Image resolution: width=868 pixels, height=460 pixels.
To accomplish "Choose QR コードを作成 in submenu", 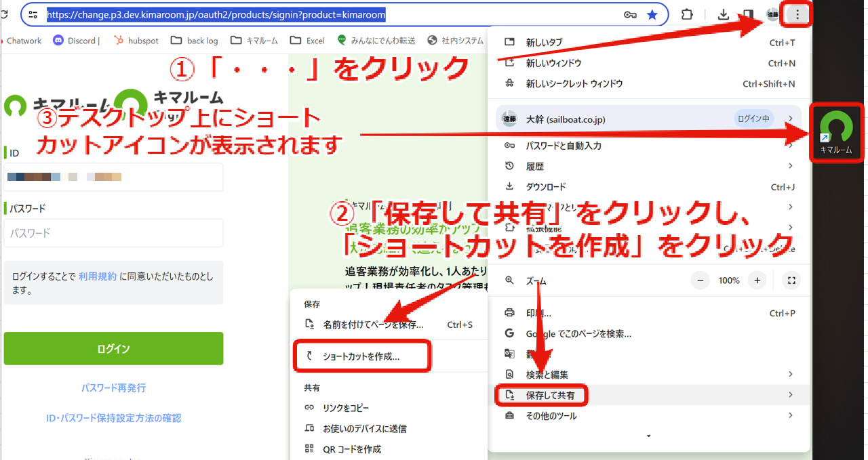I will (388, 448).
